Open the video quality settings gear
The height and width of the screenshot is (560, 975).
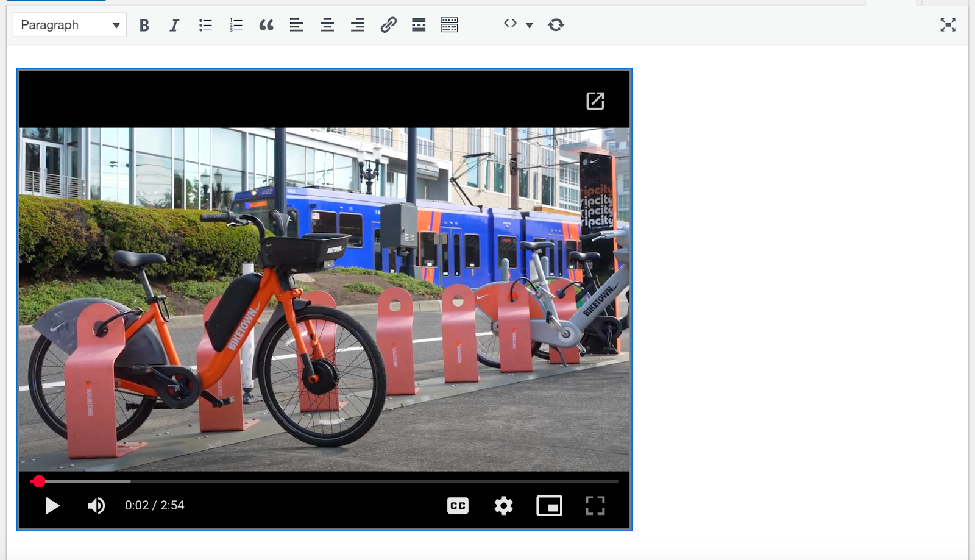coord(503,505)
